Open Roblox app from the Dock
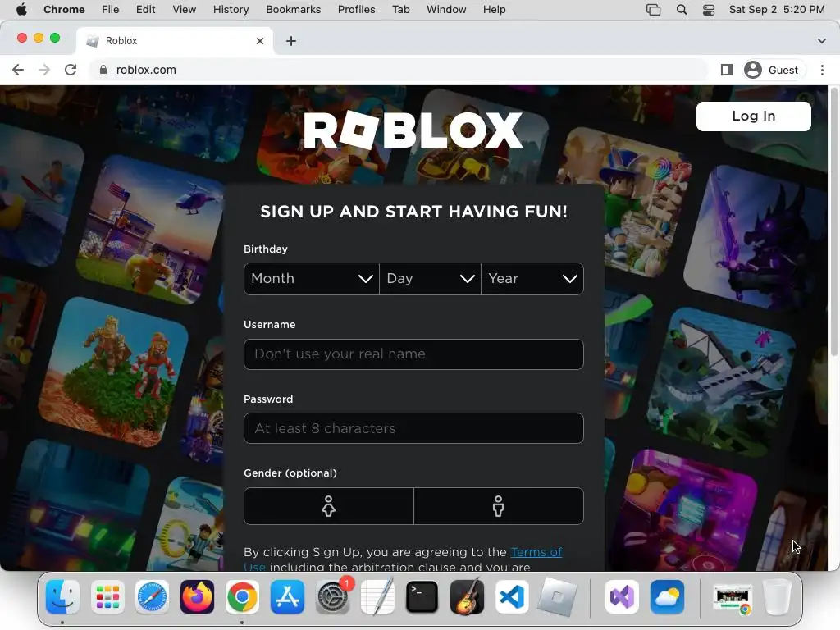The width and height of the screenshot is (840, 630). [557, 597]
